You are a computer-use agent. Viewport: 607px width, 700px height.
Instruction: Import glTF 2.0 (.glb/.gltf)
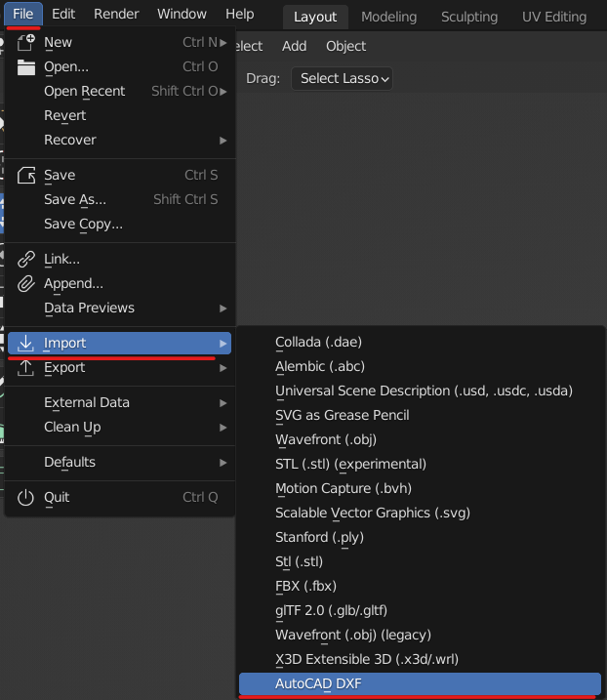[420, 610]
